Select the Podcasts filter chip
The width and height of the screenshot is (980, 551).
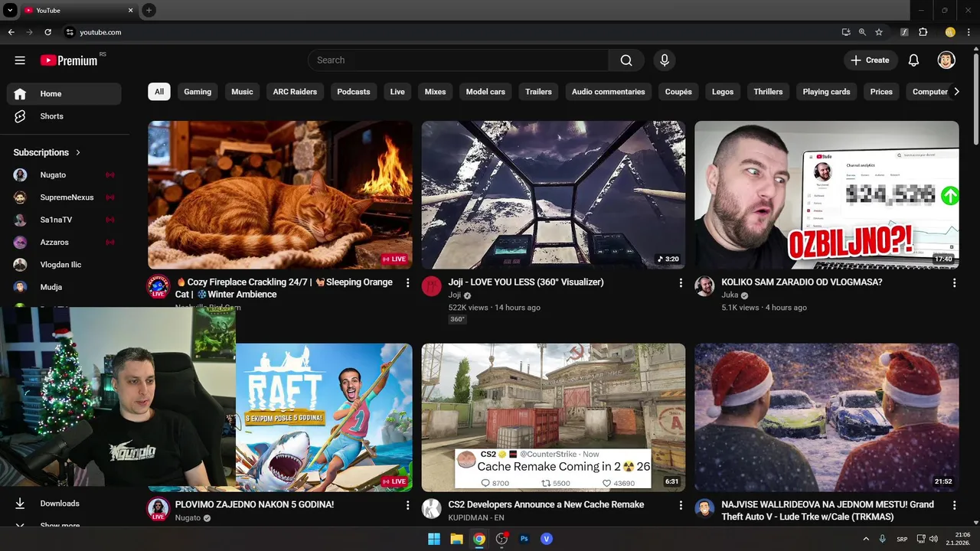pos(354,92)
